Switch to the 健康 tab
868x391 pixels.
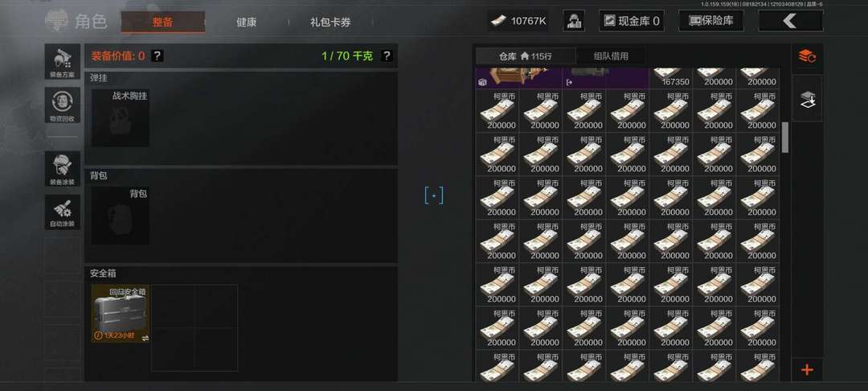pyautogui.click(x=247, y=23)
